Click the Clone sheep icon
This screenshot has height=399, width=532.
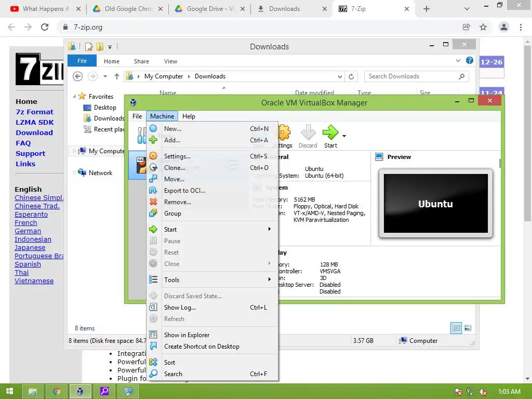[x=153, y=168]
